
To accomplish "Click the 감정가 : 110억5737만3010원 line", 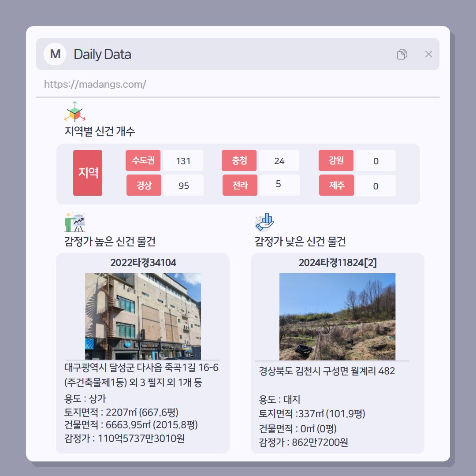I will coord(124,438).
